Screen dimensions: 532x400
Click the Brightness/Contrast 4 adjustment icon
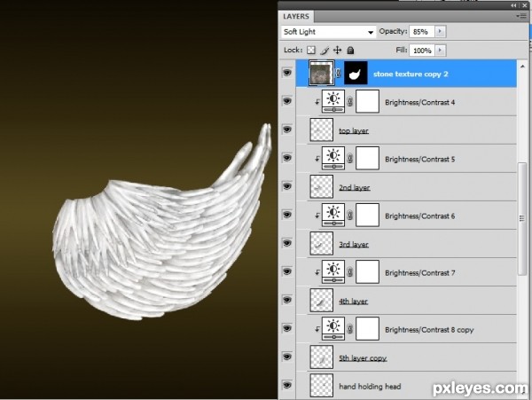click(333, 101)
